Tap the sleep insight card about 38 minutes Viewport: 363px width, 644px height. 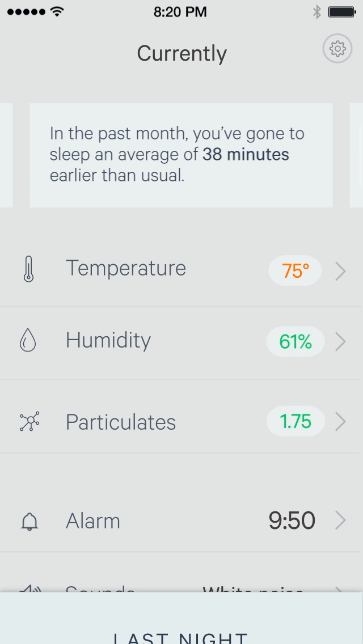point(181,155)
